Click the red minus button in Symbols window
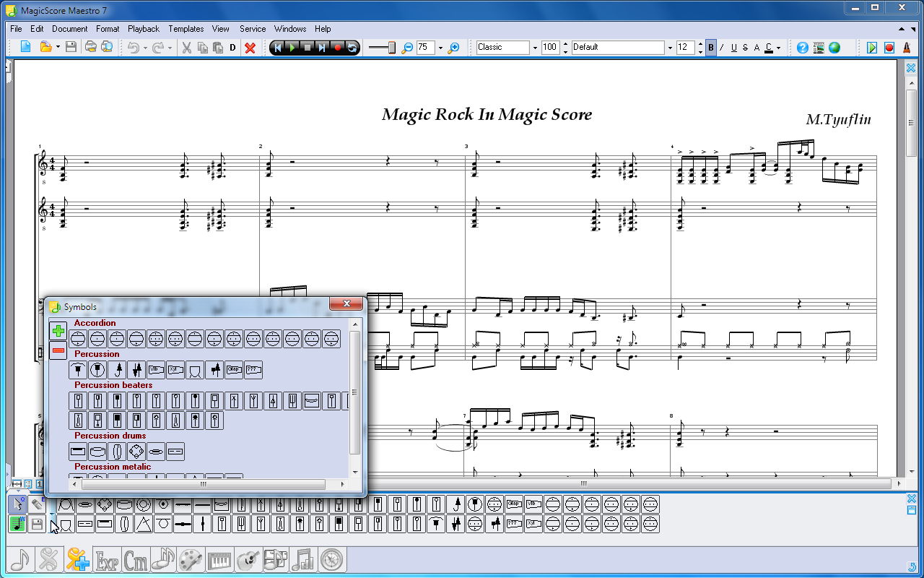Image resolution: width=924 pixels, height=578 pixels. coord(58,351)
